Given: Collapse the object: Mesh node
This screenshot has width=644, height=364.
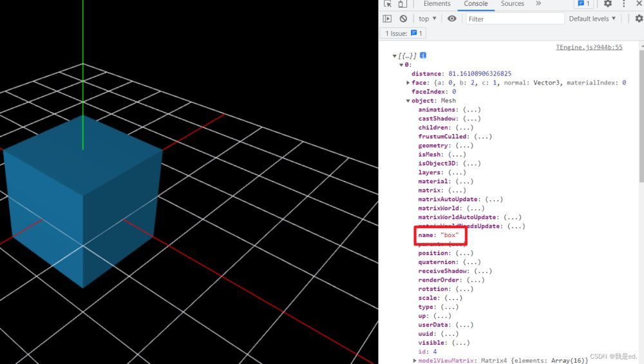Looking at the screenshot, I should [408, 101].
